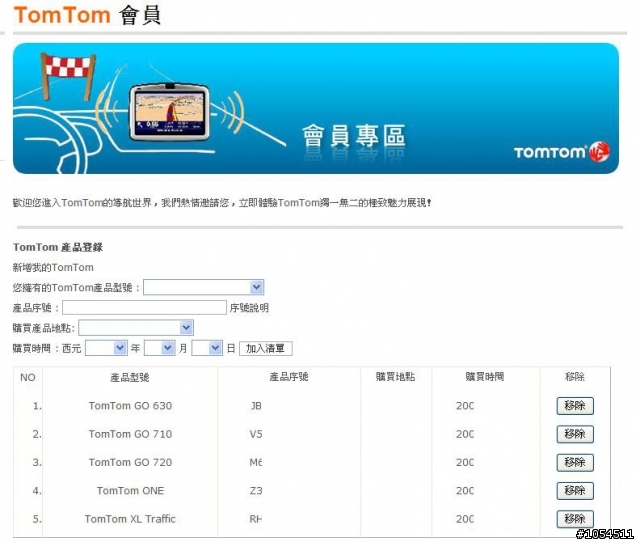Remove the TomTom GO 720 entry
The width and height of the screenshot is (640, 542).
pyautogui.click(x=575, y=463)
